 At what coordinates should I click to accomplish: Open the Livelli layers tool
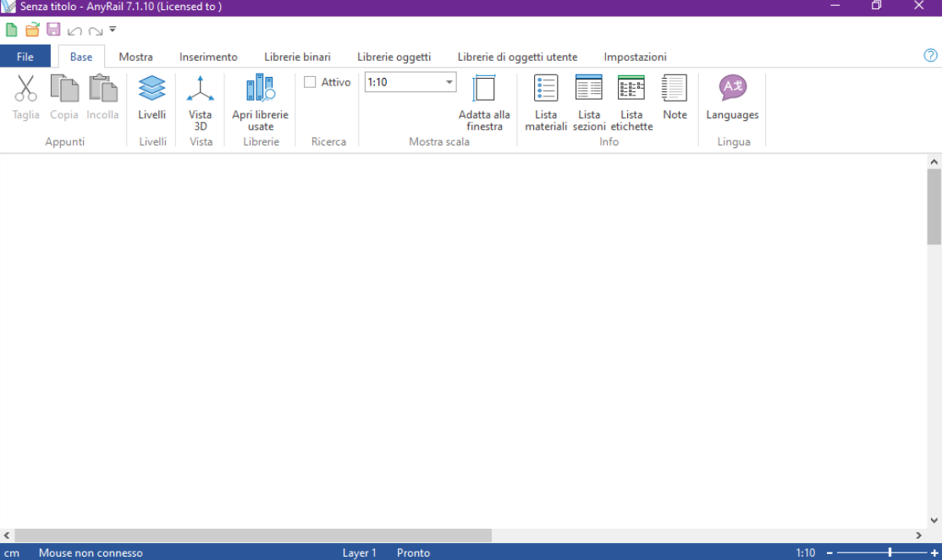(152, 96)
